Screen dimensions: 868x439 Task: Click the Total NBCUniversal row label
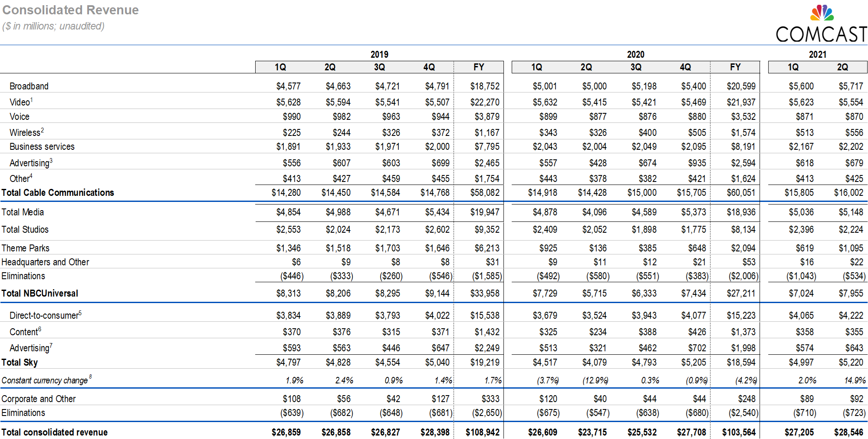pos(40,294)
